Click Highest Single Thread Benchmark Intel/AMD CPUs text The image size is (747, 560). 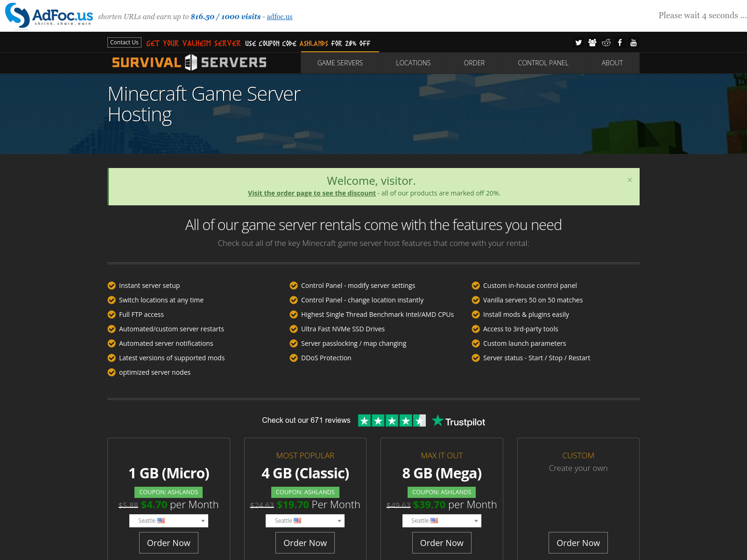[x=377, y=315]
